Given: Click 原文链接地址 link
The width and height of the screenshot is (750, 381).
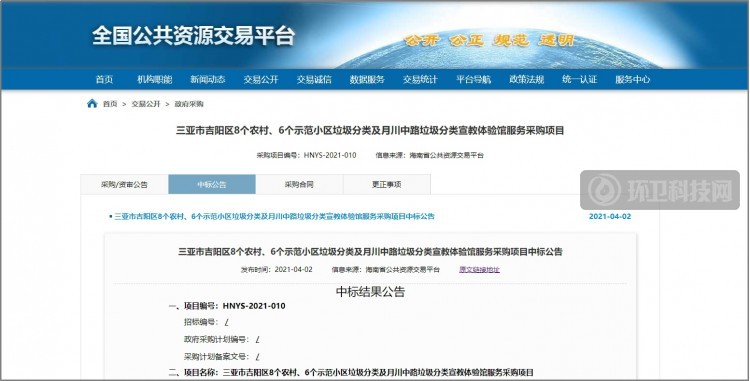Looking at the screenshot, I should 479,270.
